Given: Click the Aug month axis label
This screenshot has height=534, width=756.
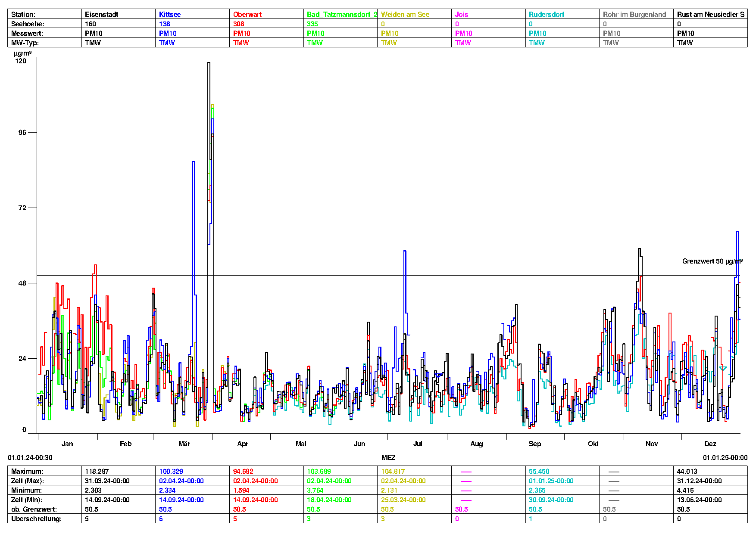Looking at the screenshot, I should (477, 444).
